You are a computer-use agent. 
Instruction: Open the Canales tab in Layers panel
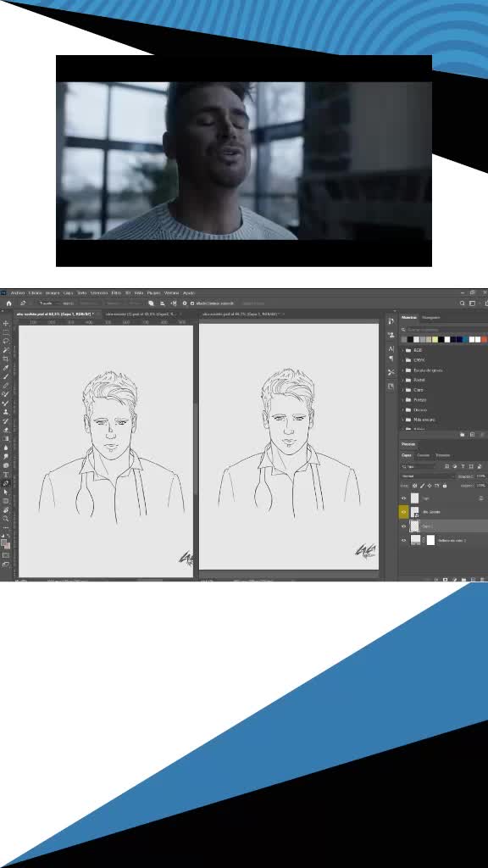(x=424, y=455)
